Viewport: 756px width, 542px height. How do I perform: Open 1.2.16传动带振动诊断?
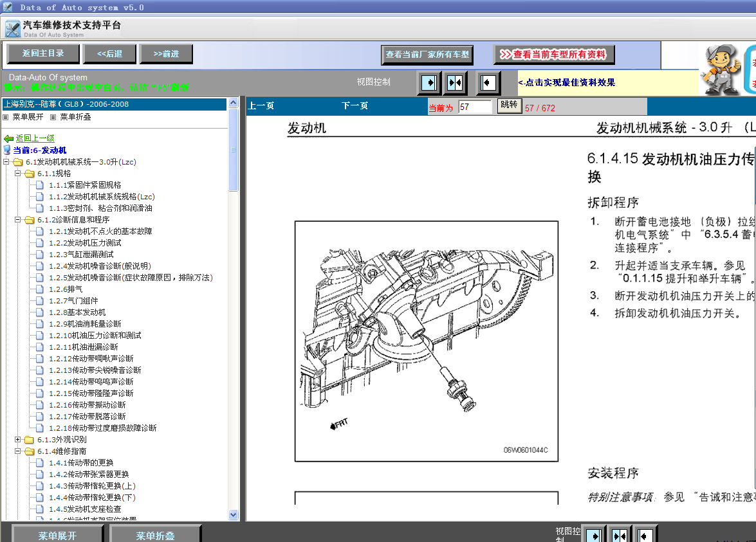click(x=88, y=404)
